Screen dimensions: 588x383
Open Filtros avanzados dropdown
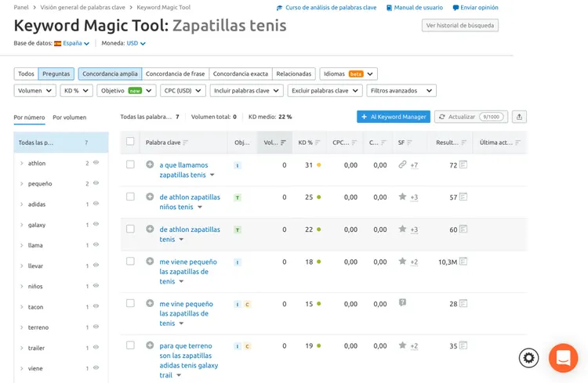[401, 91]
